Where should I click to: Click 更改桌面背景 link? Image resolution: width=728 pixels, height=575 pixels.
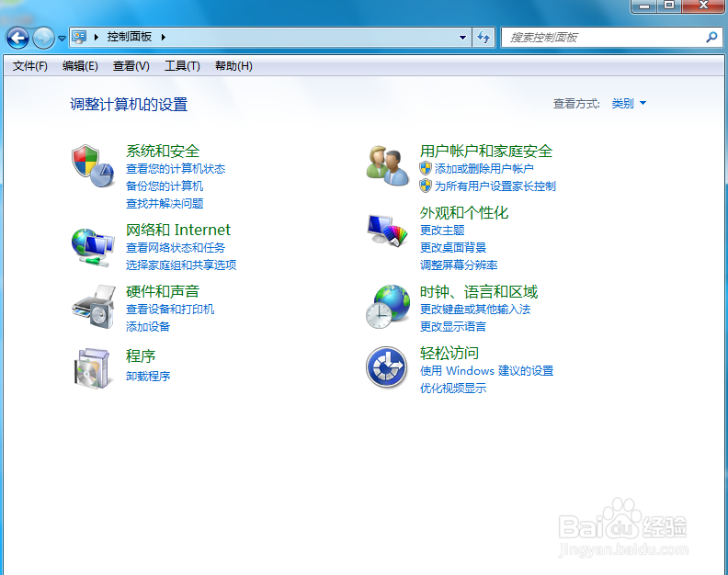pos(452,247)
